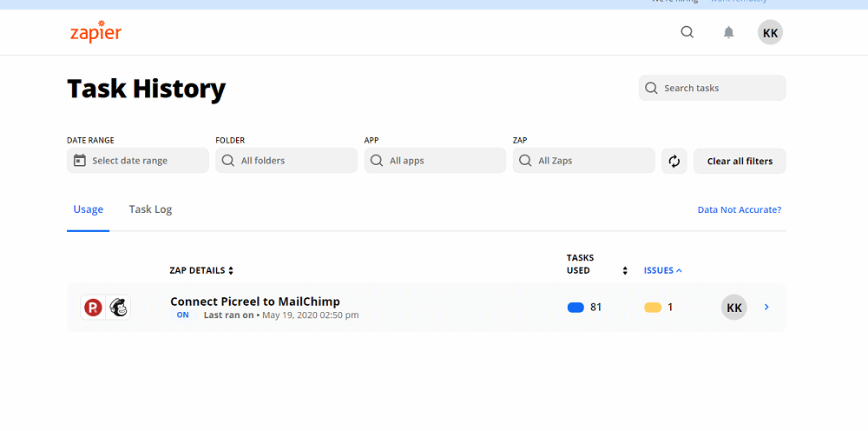
Task: Switch to the Task Log tab
Action: (x=150, y=209)
